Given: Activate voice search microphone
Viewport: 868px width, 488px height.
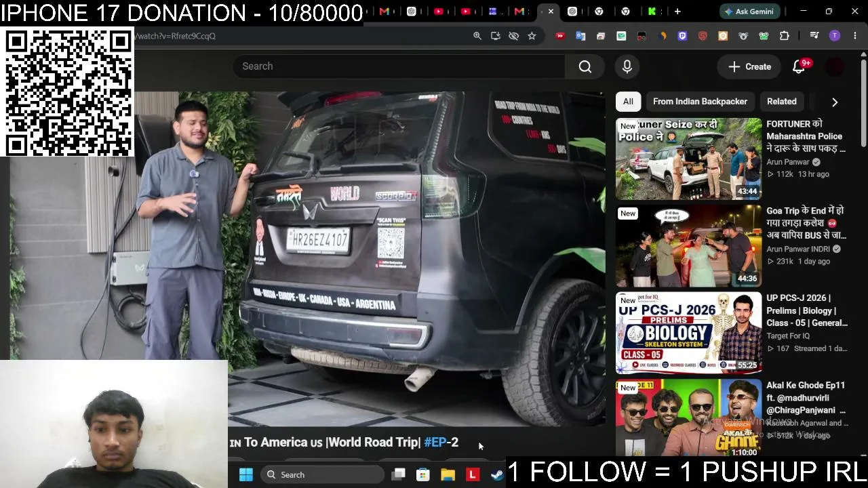Looking at the screenshot, I should coord(627,66).
